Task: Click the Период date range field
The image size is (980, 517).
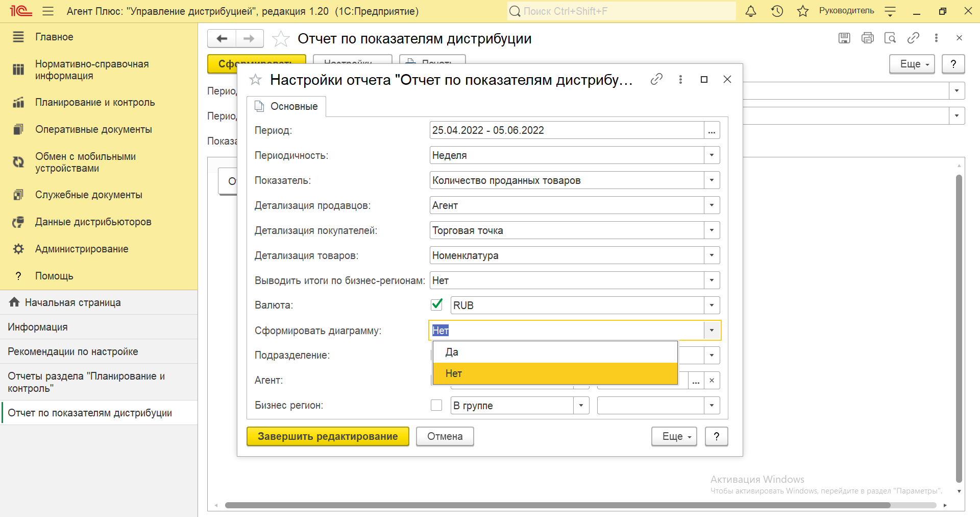Action: [x=567, y=130]
